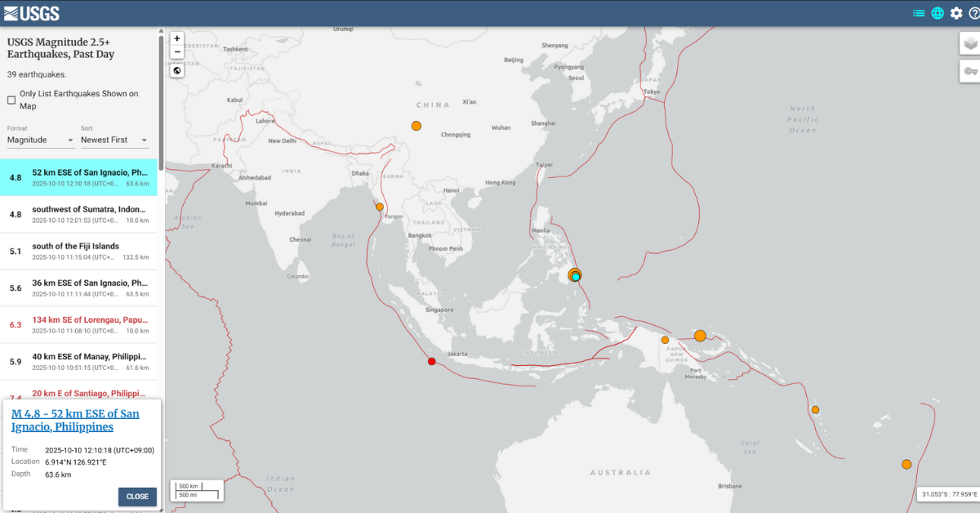Image resolution: width=980 pixels, height=513 pixels.
Task: Click the USGS logo
Action: [32, 13]
